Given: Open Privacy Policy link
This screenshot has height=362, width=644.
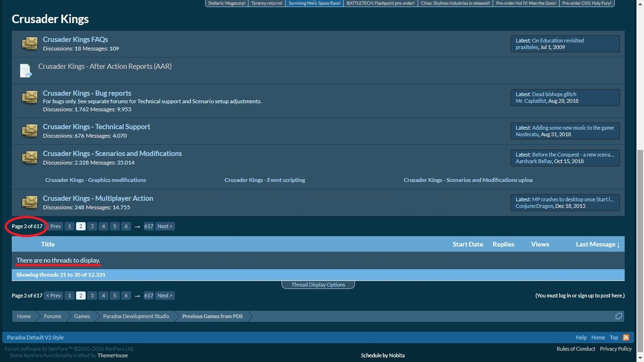Looking at the screenshot, I should tap(616, 349).
